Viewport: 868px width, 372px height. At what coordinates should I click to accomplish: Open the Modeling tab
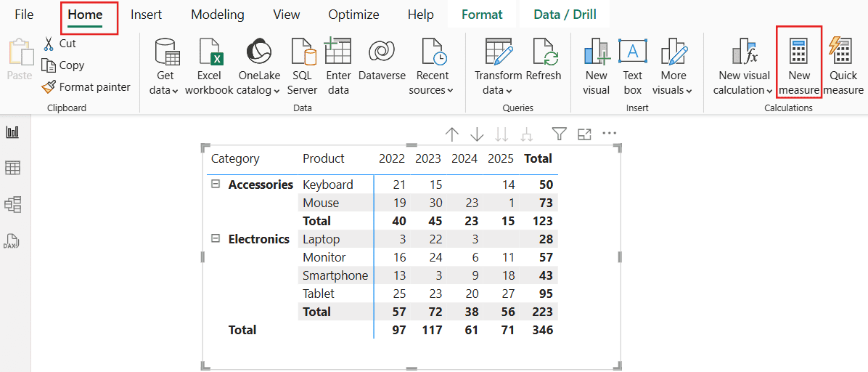(218, 15)
